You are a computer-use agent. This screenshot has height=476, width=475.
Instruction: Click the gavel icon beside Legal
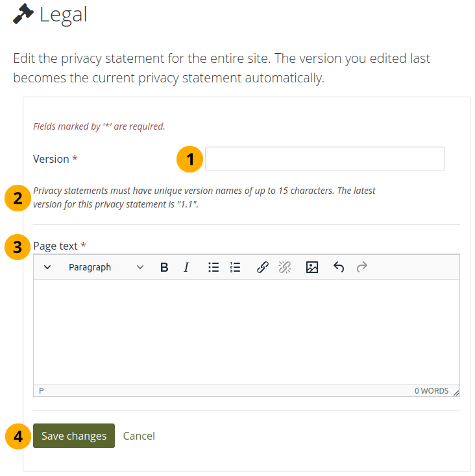point(23,14)
